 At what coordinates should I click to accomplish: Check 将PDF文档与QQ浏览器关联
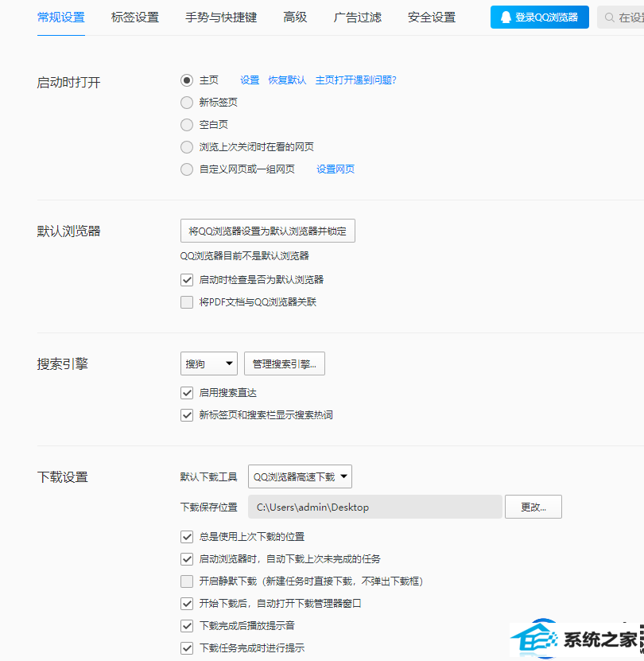(x=187, y=302)
